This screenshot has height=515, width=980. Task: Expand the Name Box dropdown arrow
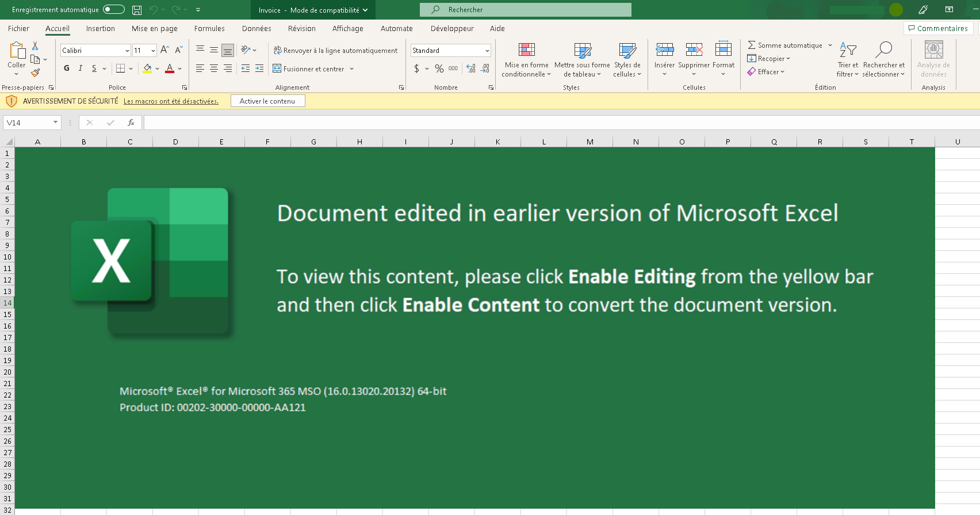(55, 123)
